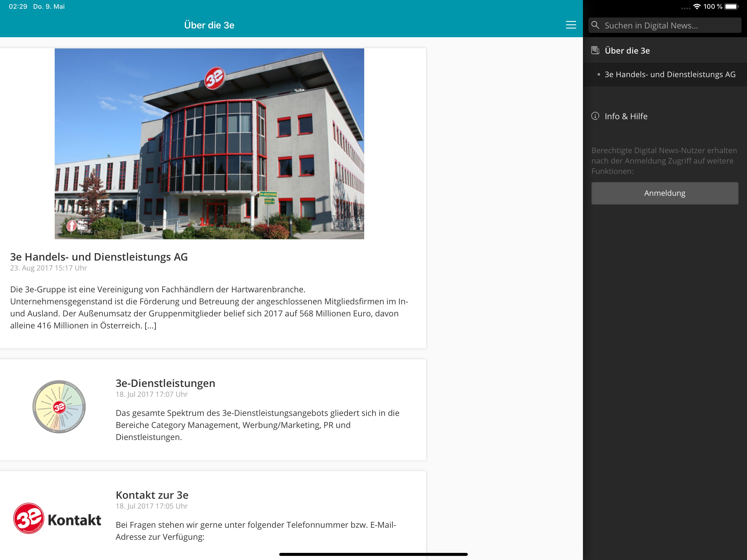The height and width of the screenshot is (560, 747).
Task: Tap the Anmeldung button
Action: click(x=665, y=193)
